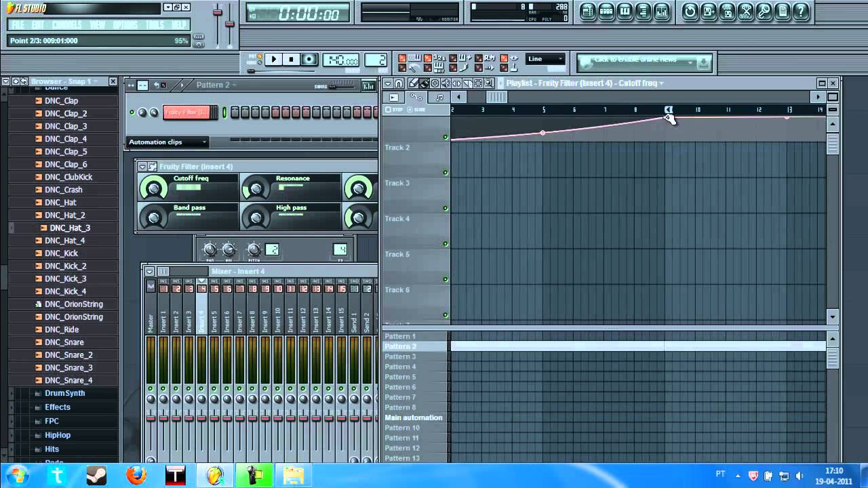Screen dimensions: 868x488
Task: Click the Resonance knob in Fruity Filter
Action: tap(256, 188)
